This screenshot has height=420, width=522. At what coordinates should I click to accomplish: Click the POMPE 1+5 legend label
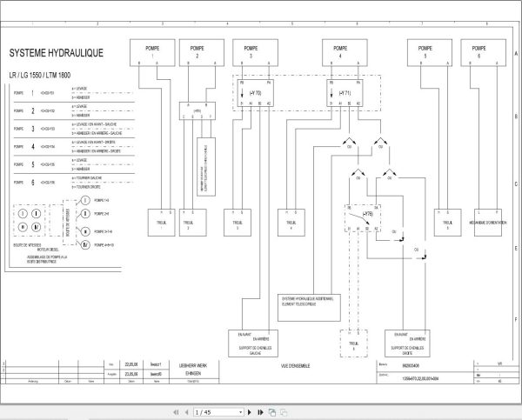click(101, 200)
